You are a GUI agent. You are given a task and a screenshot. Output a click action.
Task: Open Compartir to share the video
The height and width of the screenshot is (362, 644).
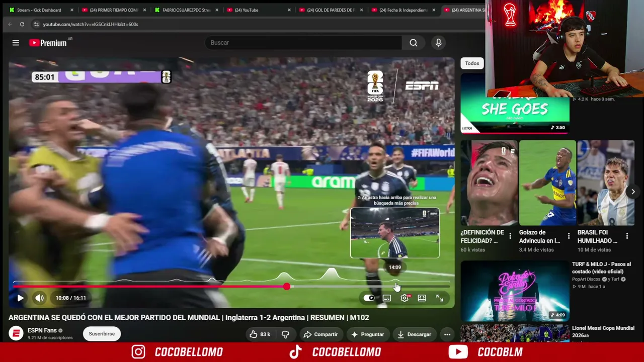[x=320, y=334]
